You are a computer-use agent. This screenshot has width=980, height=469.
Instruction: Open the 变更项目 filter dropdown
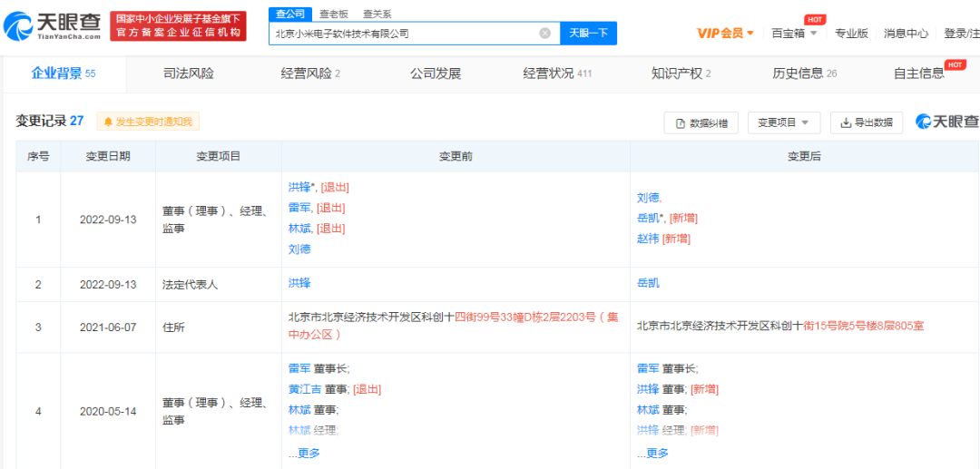point(784,123)
